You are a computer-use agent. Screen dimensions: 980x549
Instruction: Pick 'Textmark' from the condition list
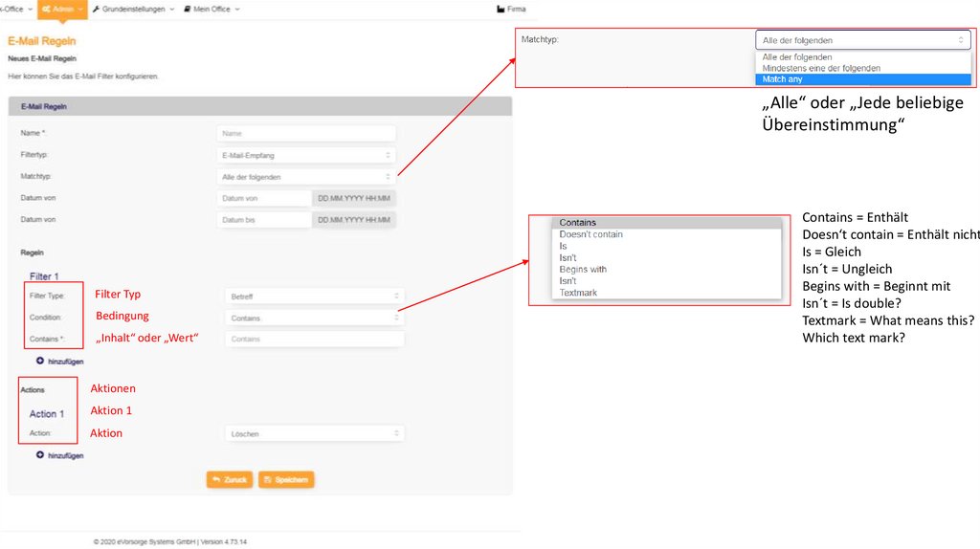(x=578, y=293)
